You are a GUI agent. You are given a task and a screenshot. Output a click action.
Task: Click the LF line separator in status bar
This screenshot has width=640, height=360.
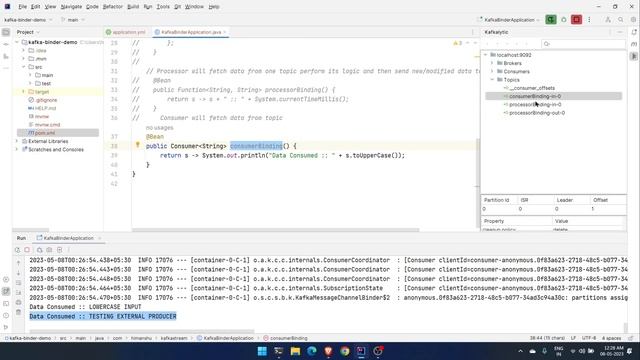click(x=573, y=338)
